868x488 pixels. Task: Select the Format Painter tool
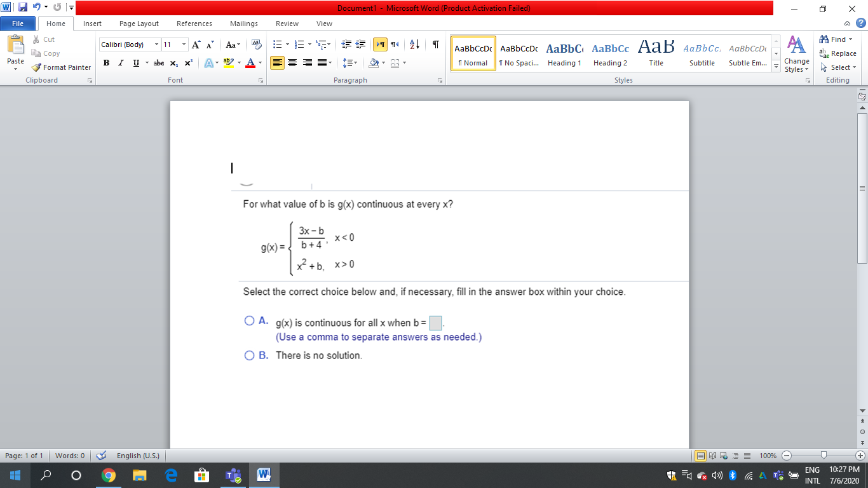(61, 67)
